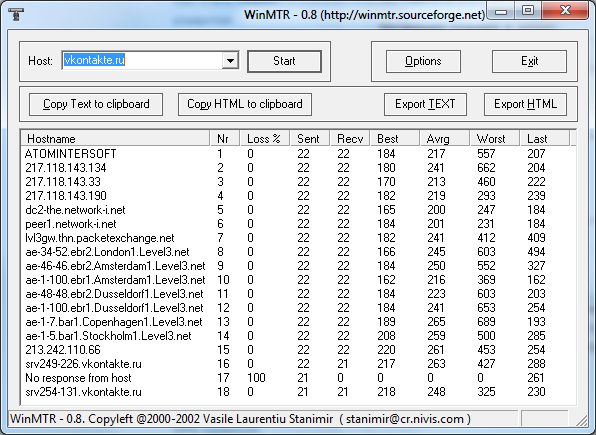Select the ae-34-52.ebr2.London1.Level3.net row

[298, 252]
